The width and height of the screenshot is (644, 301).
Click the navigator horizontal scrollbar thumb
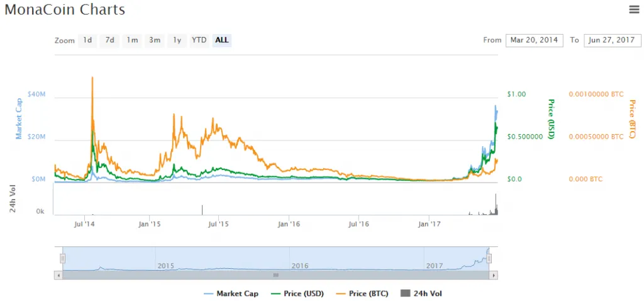(276, 275)
